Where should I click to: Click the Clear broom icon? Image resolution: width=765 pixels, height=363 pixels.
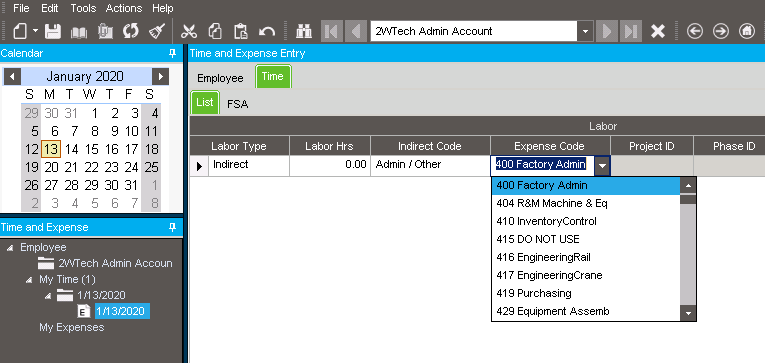point(156,32)
